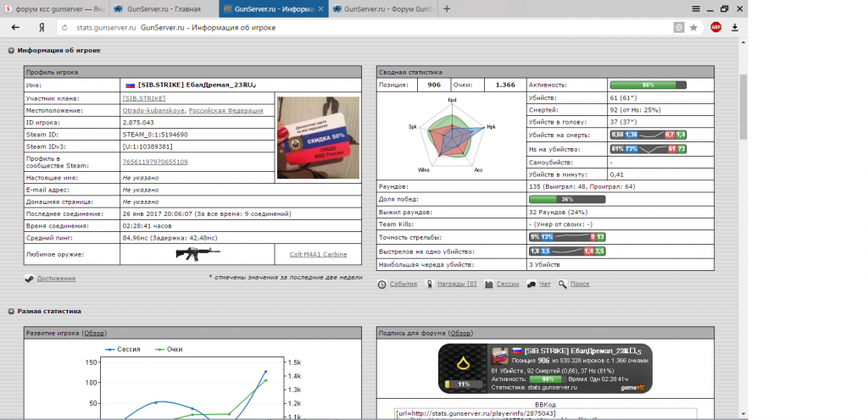
Task: Bookmark this page with the star icon
Action: [x=693, y=27]
